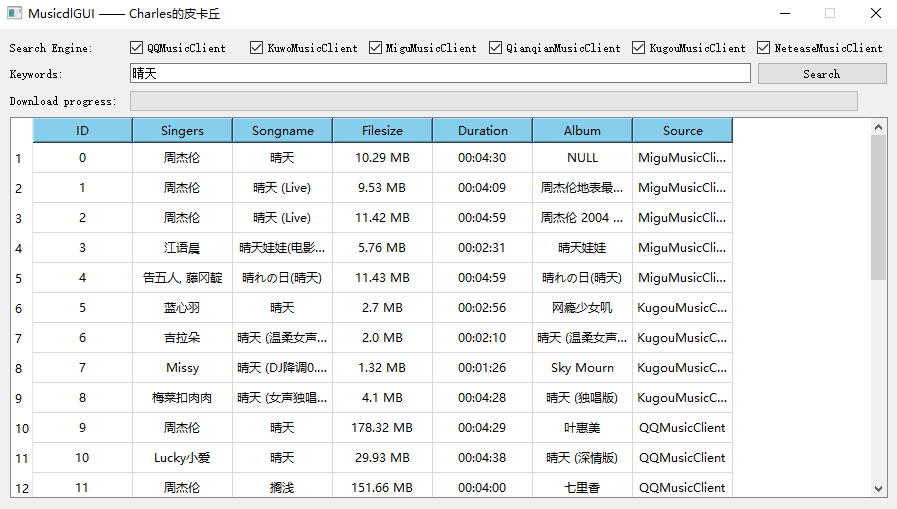This screenshot has height=509, width=897.
Task: Click the 网瘾少女叽 album cell
Action: point(582,308)
